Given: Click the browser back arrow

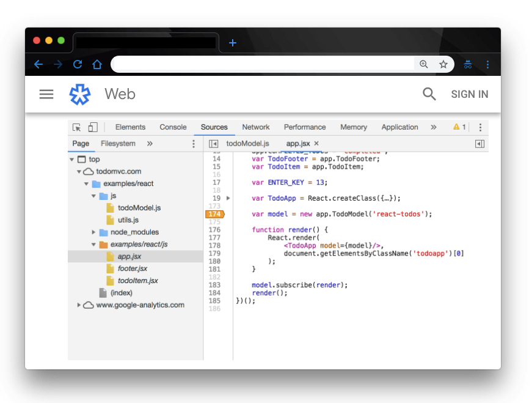Looking at the screenshot, I should 38,64.
